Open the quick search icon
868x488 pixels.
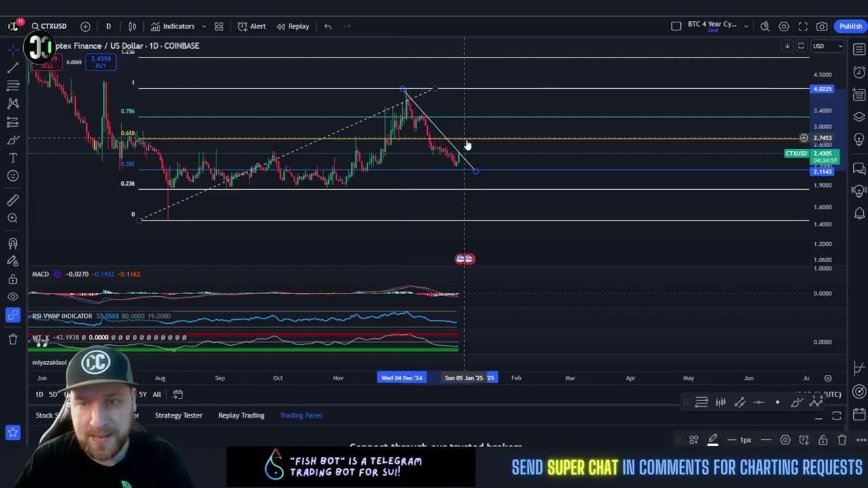pos(765,26)
